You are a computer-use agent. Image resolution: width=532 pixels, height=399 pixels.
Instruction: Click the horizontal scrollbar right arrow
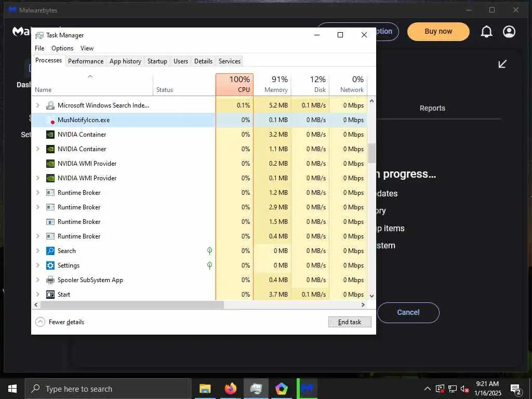[363, 304]
